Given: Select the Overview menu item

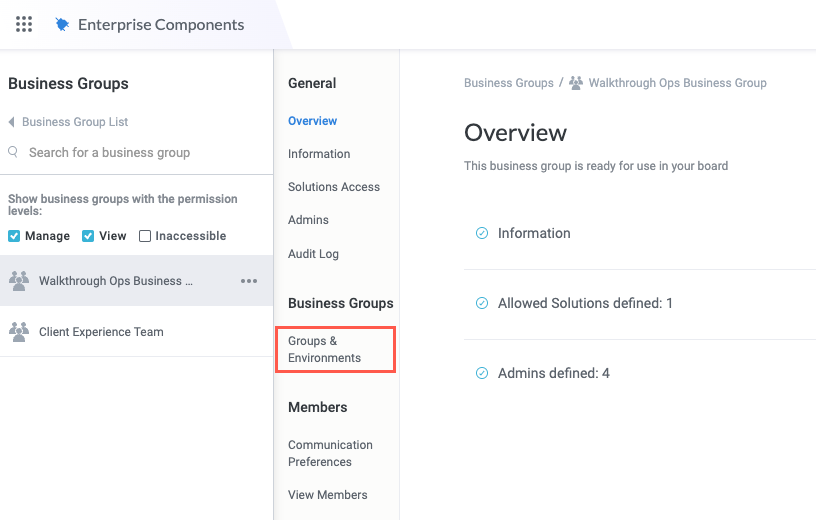Looking at the screenshot, I should [x=312, y=121].
